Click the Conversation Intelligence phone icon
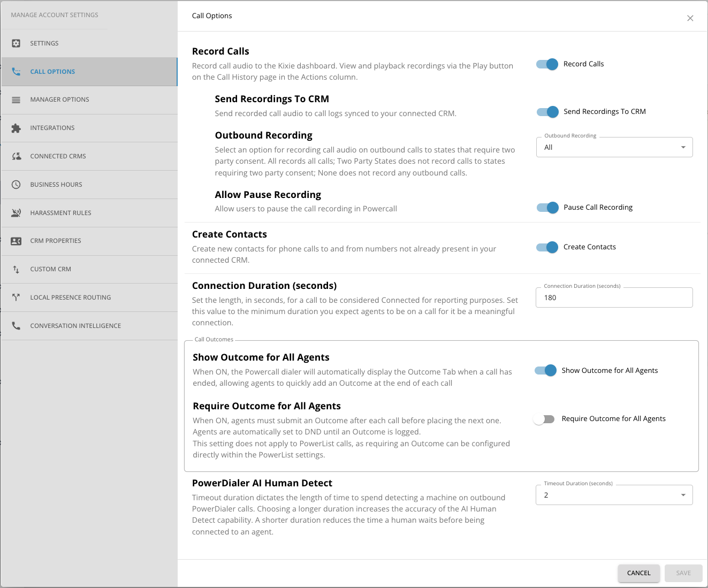The width and height of the screenshot is (708, 588). (x=16, y=326)
